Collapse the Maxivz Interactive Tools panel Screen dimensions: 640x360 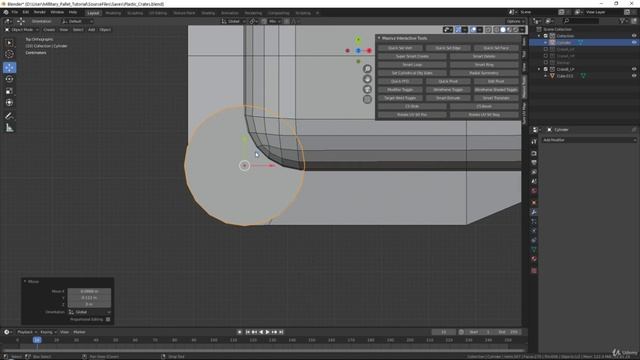tap(379, 38)
